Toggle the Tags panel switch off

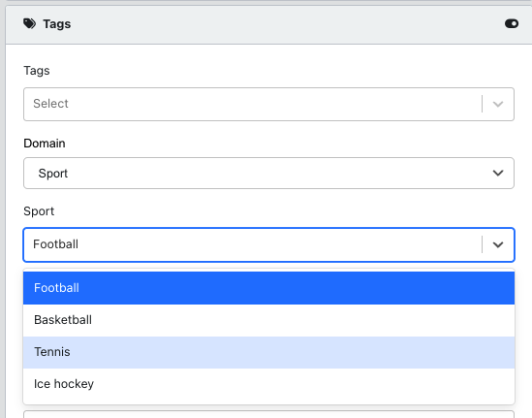pos(512,24)
